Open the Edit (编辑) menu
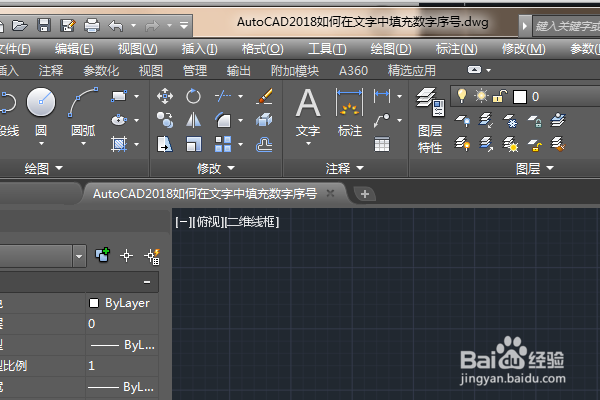This screenshot has height=400, width=600. 74,49
